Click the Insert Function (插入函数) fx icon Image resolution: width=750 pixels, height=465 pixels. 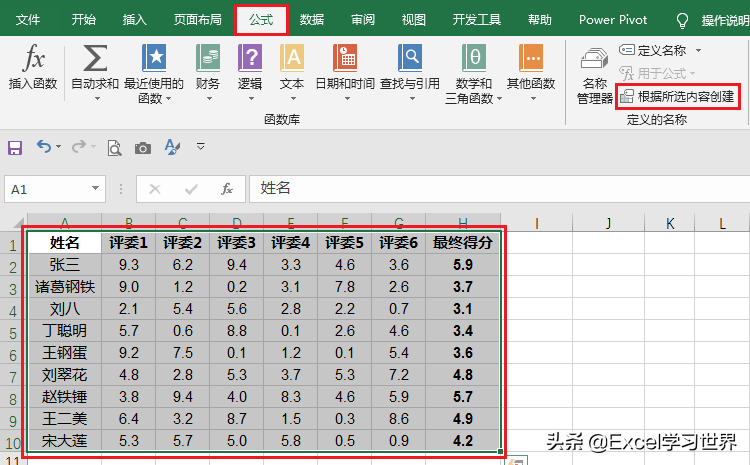33,57
